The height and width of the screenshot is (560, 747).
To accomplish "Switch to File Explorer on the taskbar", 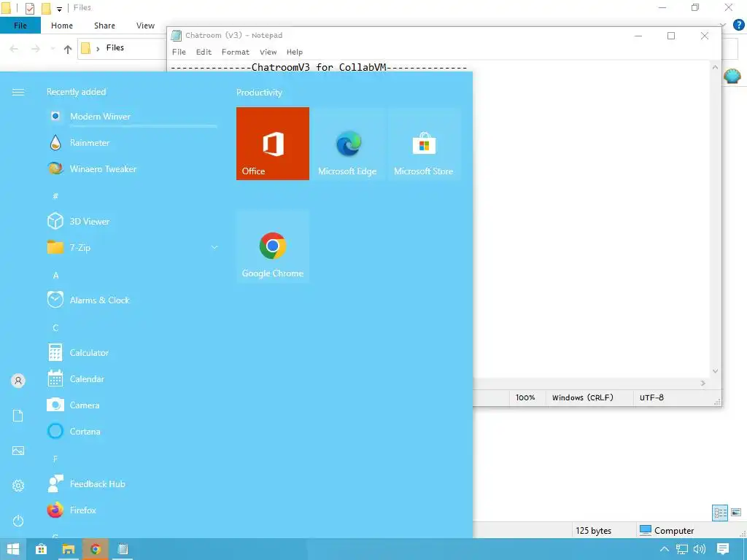I will coord(69,549).
